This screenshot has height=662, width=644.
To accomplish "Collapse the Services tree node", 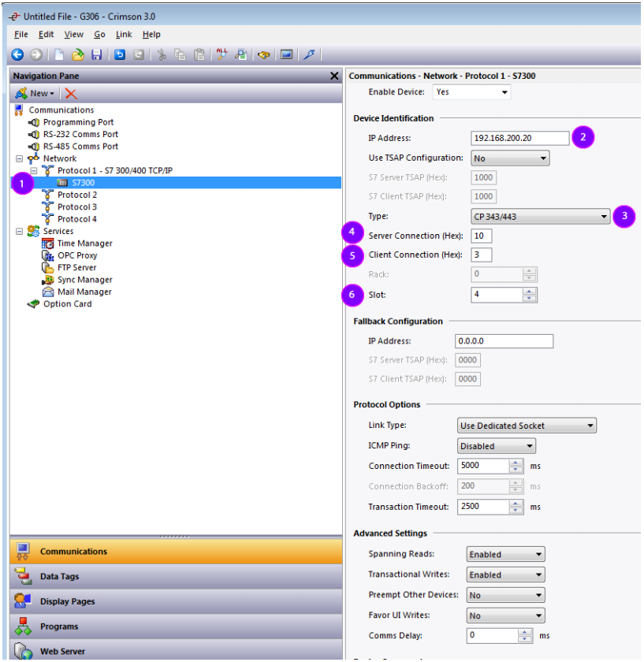I will coord(20,232).
